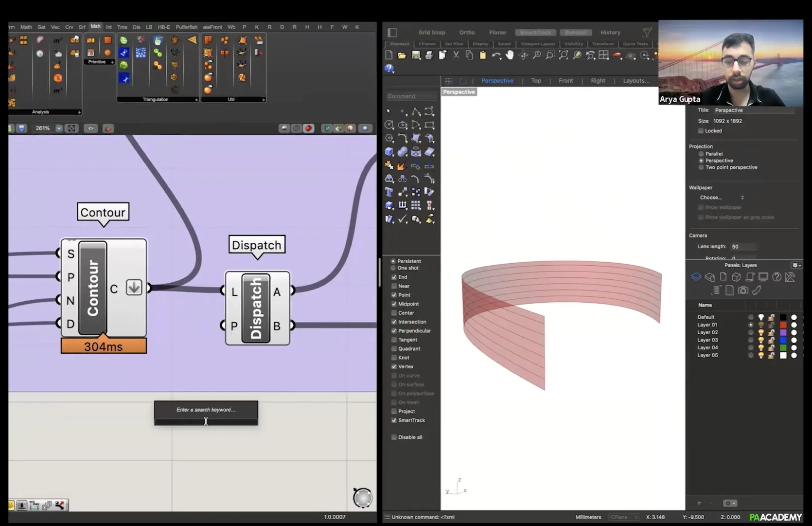
Task: Click the Rhino help question mark icon
Action: point(389,69)
